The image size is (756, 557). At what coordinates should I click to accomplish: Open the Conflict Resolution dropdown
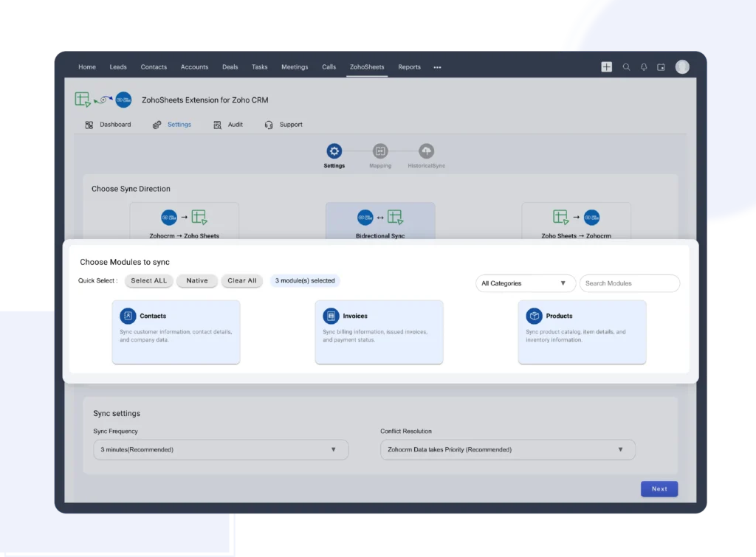[x=507, y=449]
